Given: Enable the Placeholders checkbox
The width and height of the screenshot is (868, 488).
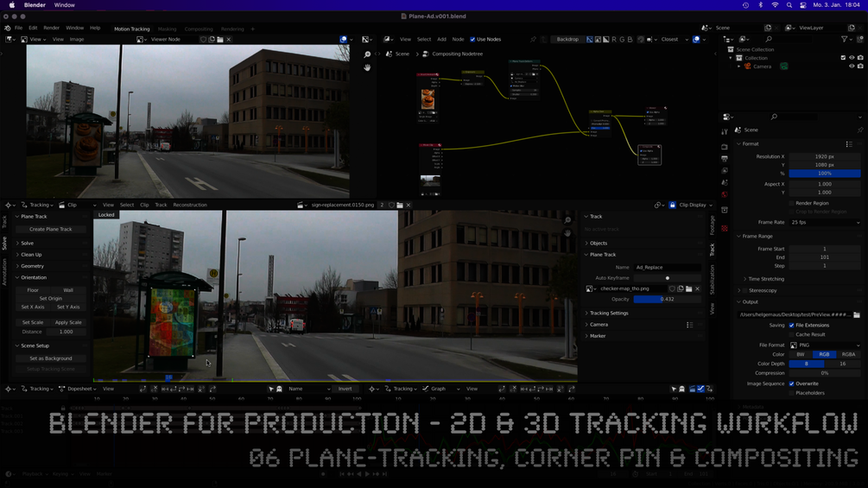Looking at the screenshot, I should (x=792, y=393).
